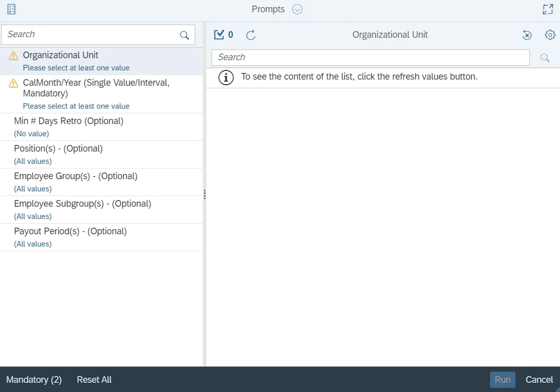Open the prompt settings gear
This screenshot has width=560, height=392.
click(x=550, y=35)
